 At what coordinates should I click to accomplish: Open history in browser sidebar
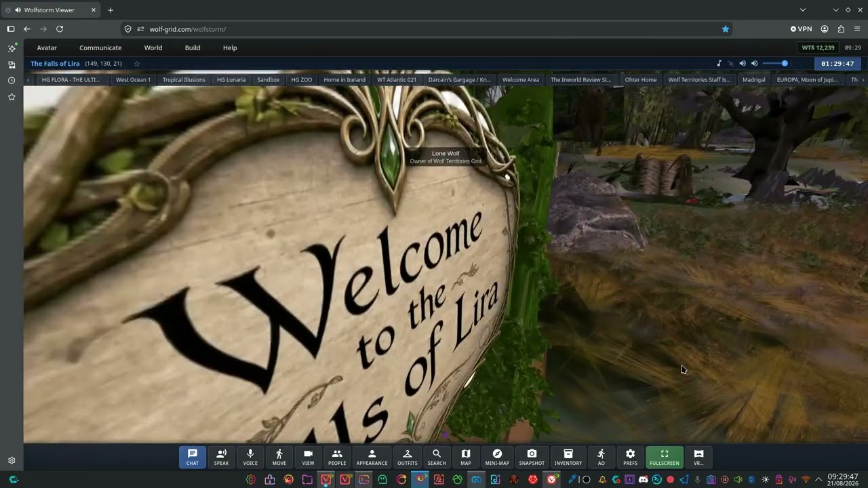click(x=12, y=81)
